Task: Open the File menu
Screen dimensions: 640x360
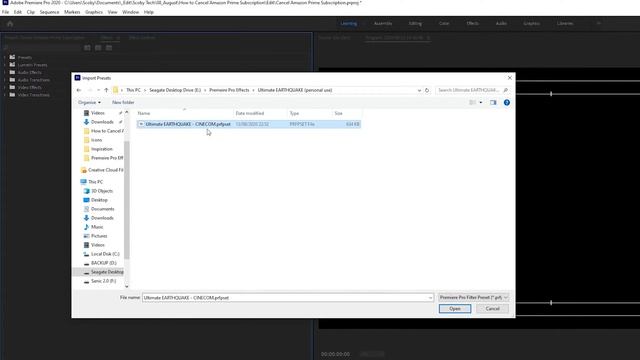Action: [x=5, y=12]
